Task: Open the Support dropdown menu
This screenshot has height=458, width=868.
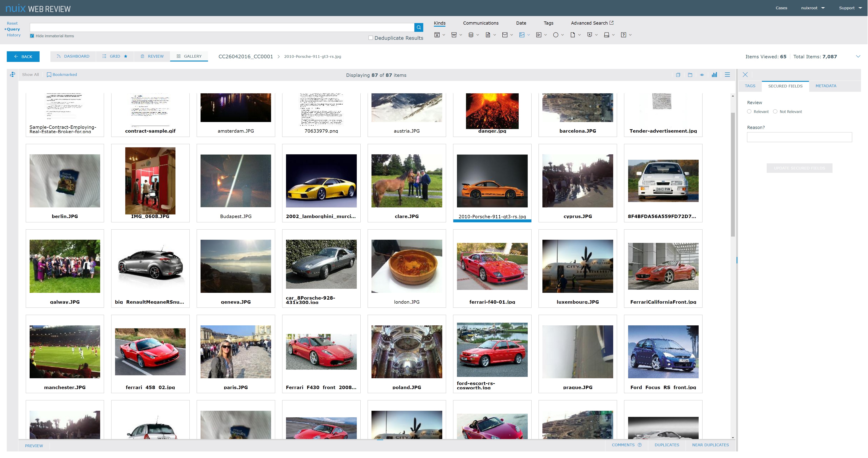Action: point(850,8)
